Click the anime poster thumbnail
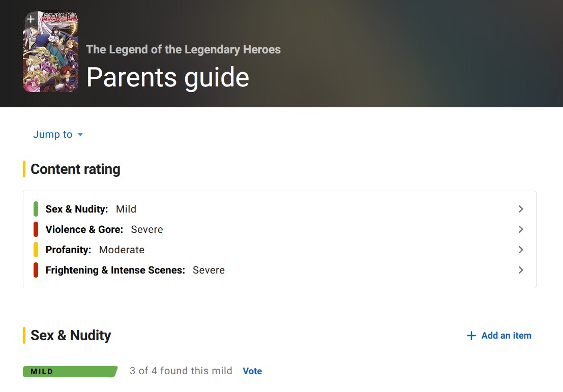 click(51, 51)
